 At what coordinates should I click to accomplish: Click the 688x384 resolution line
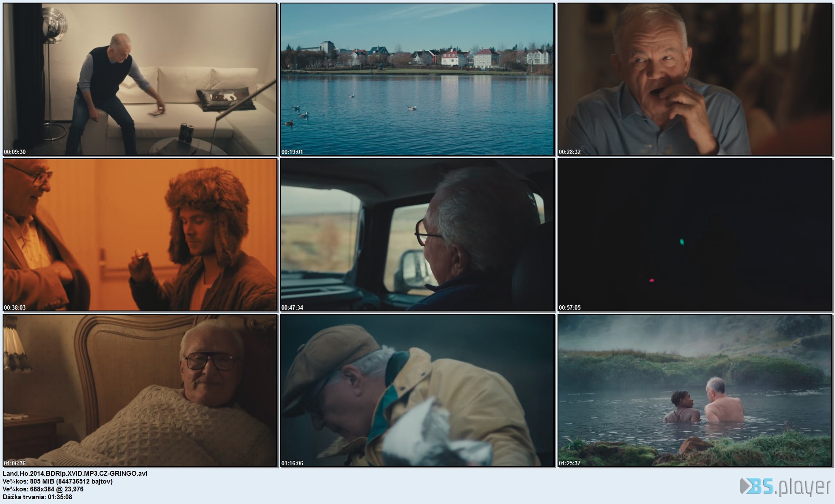click(x=43, y=489)
